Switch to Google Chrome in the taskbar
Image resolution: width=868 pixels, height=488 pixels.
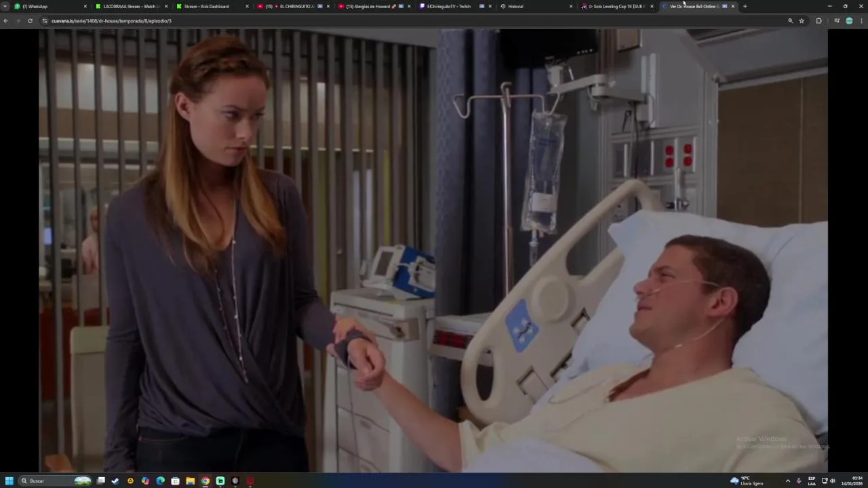(205, 481)
